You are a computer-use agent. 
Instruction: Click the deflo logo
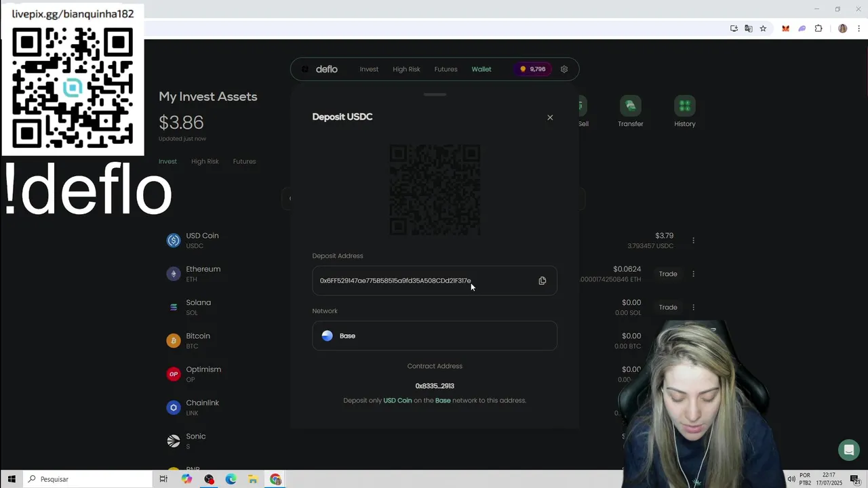320,69
